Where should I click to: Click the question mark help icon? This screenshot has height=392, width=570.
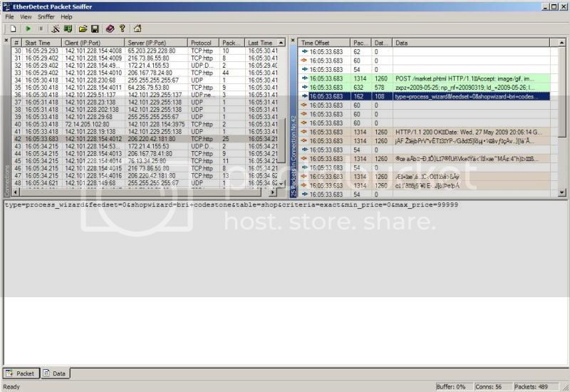click(122, 29)
